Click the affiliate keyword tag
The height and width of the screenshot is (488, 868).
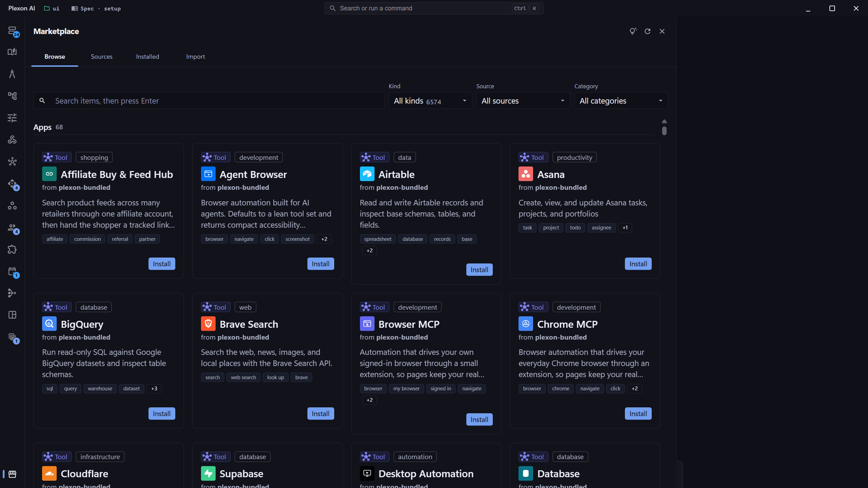[55, 239]
